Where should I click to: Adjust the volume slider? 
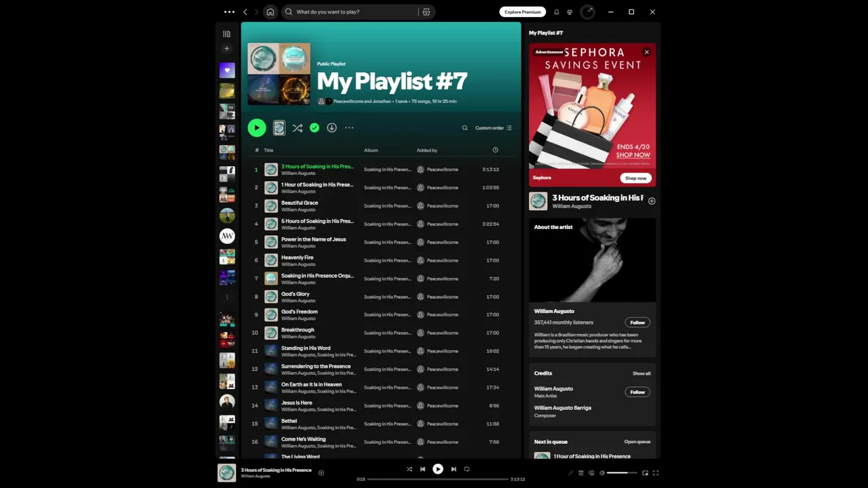pos(622,473)
